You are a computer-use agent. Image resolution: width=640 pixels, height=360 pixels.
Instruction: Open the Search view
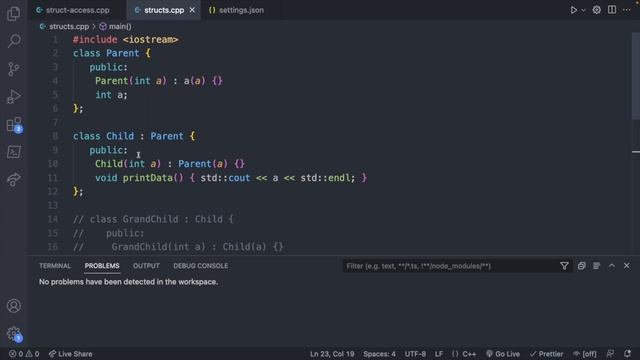tap(14, 41)
